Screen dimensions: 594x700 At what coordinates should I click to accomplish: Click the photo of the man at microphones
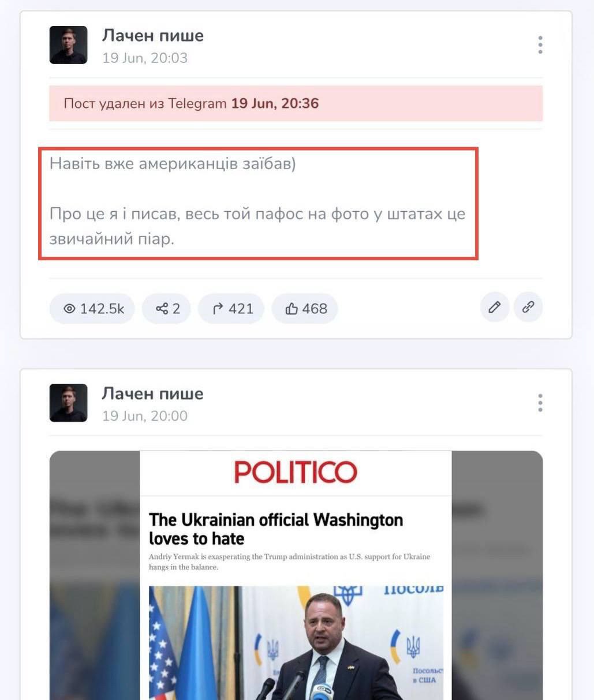296,643
